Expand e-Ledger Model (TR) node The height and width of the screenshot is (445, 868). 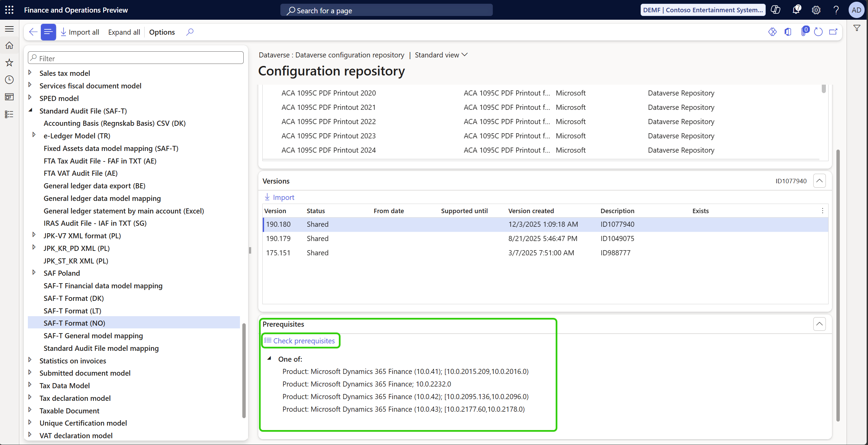point(34,135)
